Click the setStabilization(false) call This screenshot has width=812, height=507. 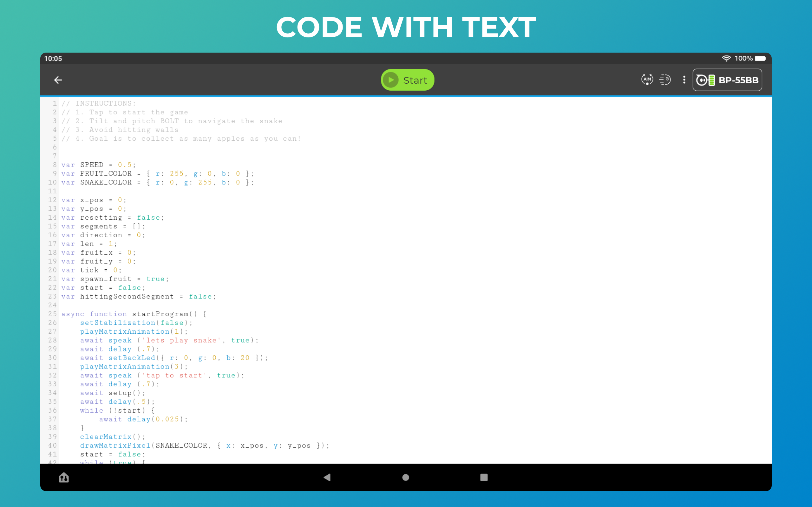[x=135, y=323]
